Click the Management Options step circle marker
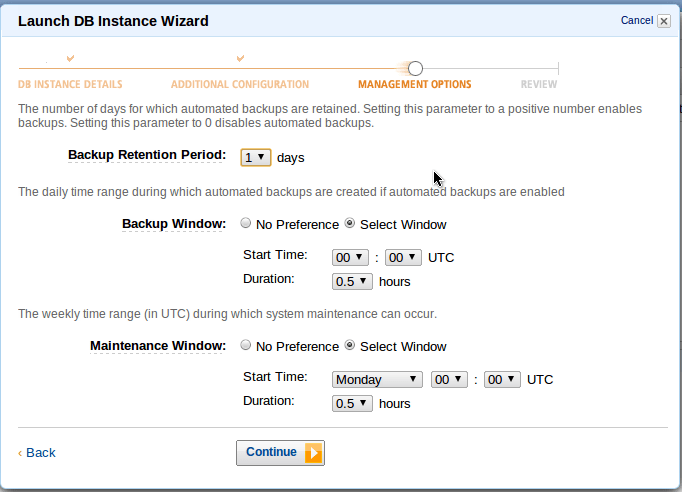 [415, 68]
